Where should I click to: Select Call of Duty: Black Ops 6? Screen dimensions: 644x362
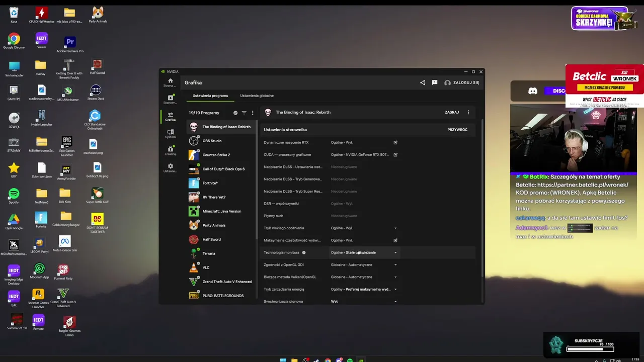(221, 169)
